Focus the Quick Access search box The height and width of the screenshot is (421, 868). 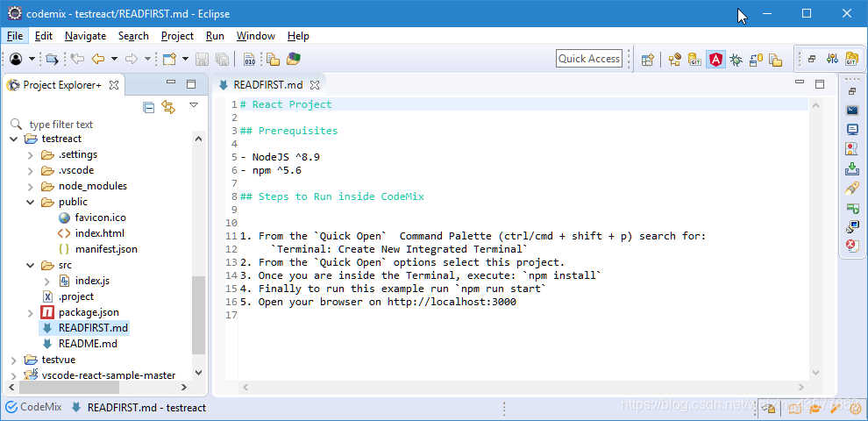point(589,59)
